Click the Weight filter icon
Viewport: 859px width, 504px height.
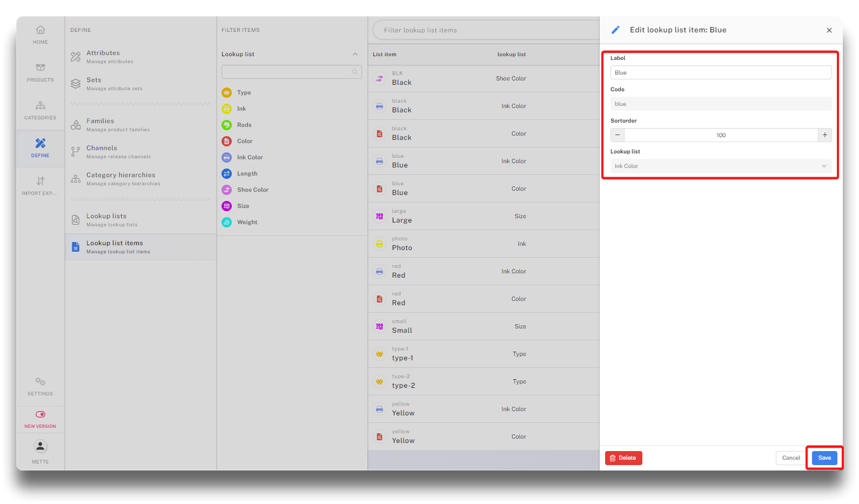[227, 222]
